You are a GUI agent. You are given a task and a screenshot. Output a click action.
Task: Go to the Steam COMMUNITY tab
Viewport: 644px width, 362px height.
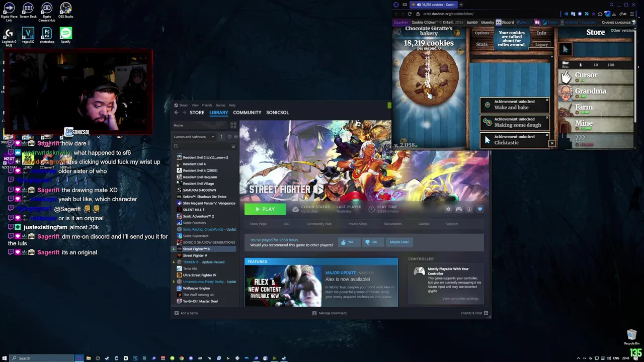[247, 113]
